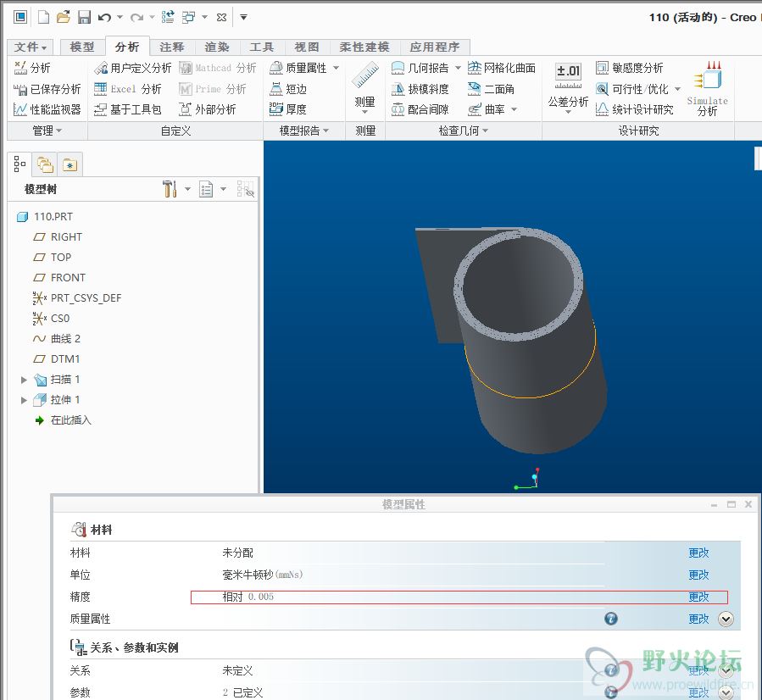Click 更改 link for 质量属性
762x700 pixels.
pyautogui.click(x=698, y=619)
